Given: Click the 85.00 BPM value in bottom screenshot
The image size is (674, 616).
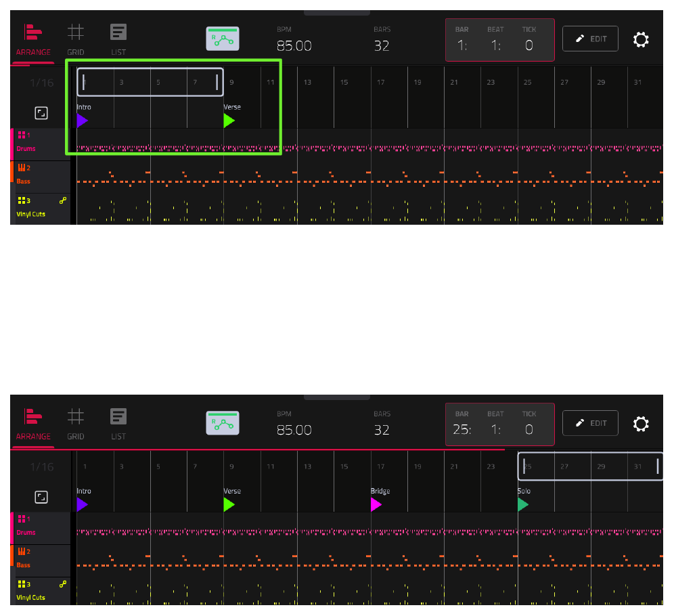Looking at the screenshot, I should click(x=294, y=430).
